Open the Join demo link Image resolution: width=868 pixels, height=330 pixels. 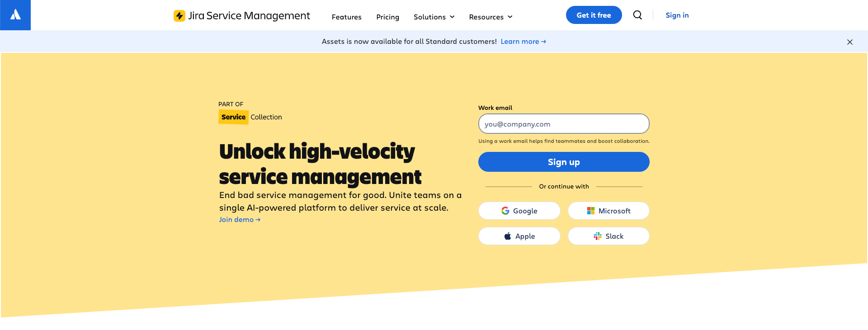point(240,219)
